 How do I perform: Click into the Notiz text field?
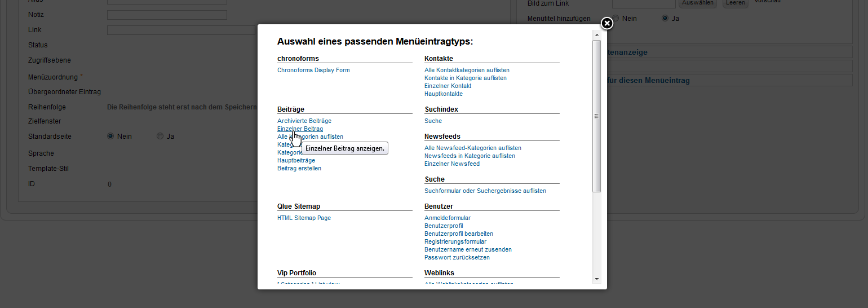coord(167,15)
